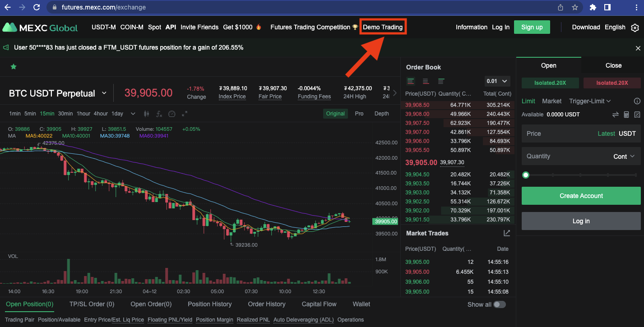Click red Isolated.20X leverage button
Image resolution: width=644 pixels, height=327 pixels.
(x=612, y=83)
